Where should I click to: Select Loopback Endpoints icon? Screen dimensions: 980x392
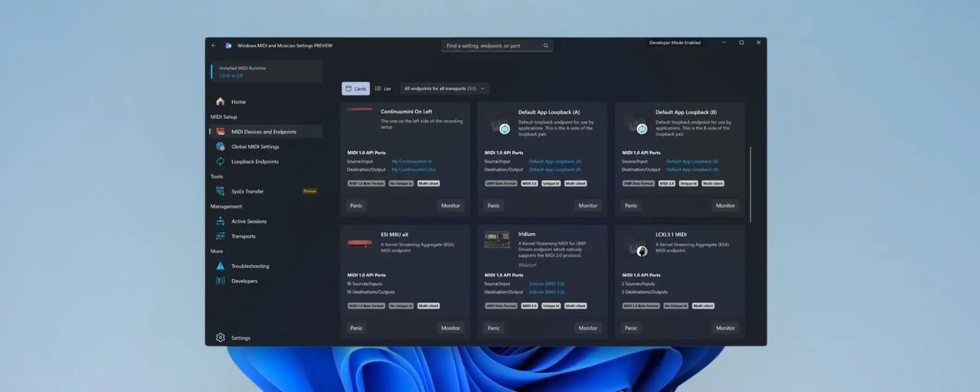(x=220, y=161)
